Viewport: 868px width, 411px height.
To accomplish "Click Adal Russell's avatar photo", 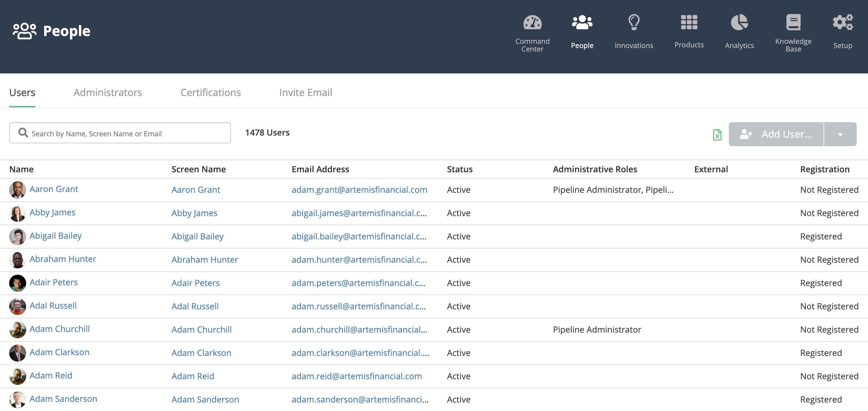I will (x=17, y=306).
